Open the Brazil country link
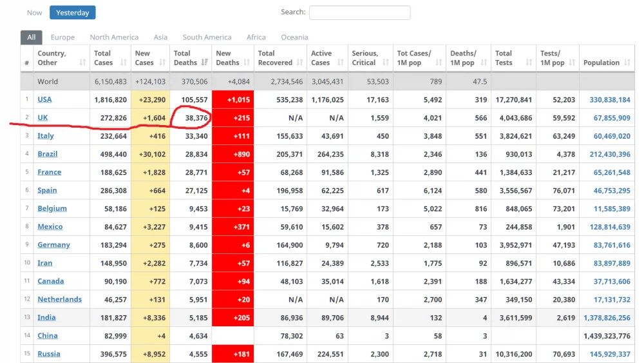This screenshot has width=644, height=363. (x=47, y=153)
